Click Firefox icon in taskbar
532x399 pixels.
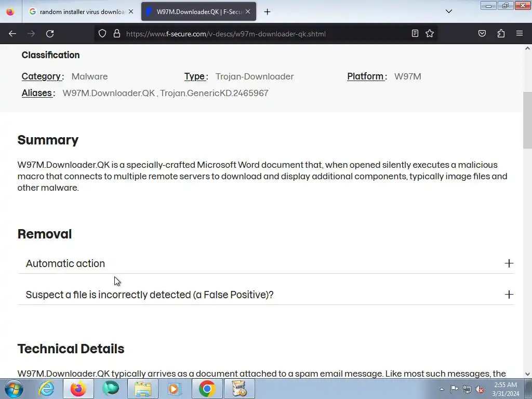pyautogui.click(x=78, y=389)
